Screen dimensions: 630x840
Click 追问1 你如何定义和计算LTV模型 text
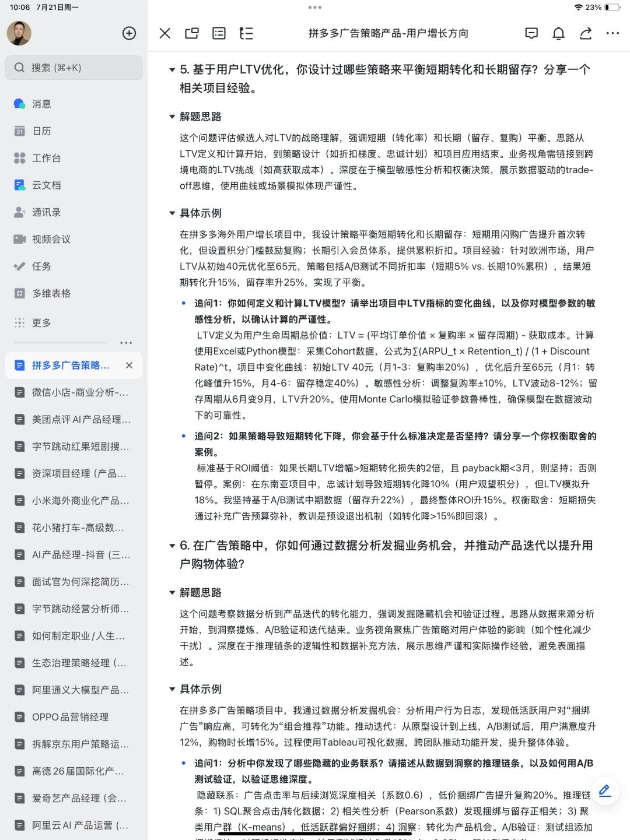(x=395, y=311)
